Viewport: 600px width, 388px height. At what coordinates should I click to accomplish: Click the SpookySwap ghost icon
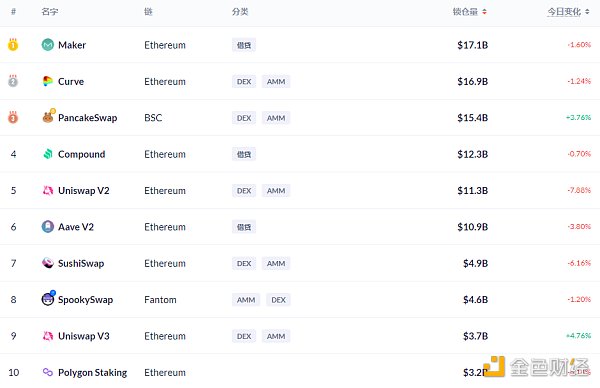(48, 298)
